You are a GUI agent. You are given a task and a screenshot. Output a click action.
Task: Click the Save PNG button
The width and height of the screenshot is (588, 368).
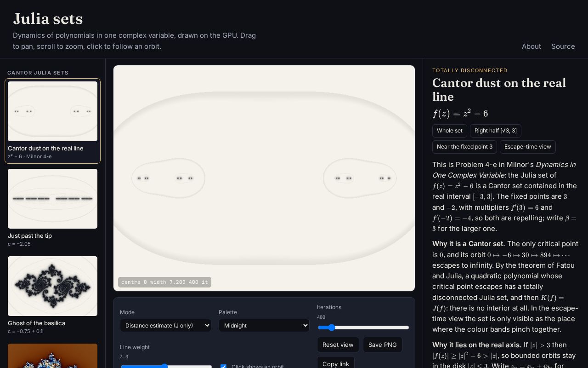383,345
